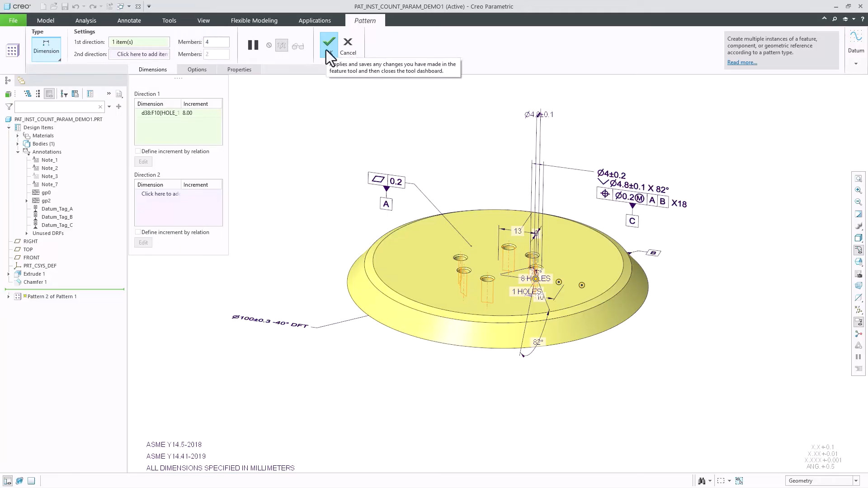Collapse the Annotations tree node
Image resolution: width=868 pixels, height=488 pixels.
[x=18, y=152]
